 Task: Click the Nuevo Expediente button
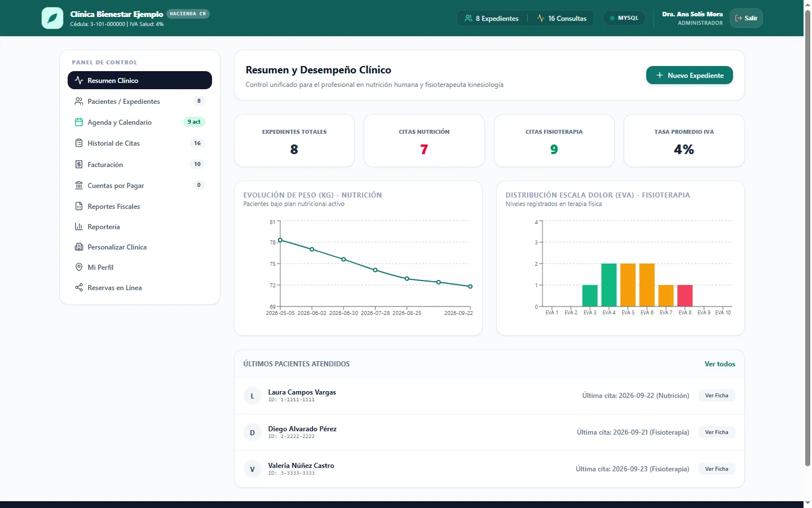click(x=689, y=75)
